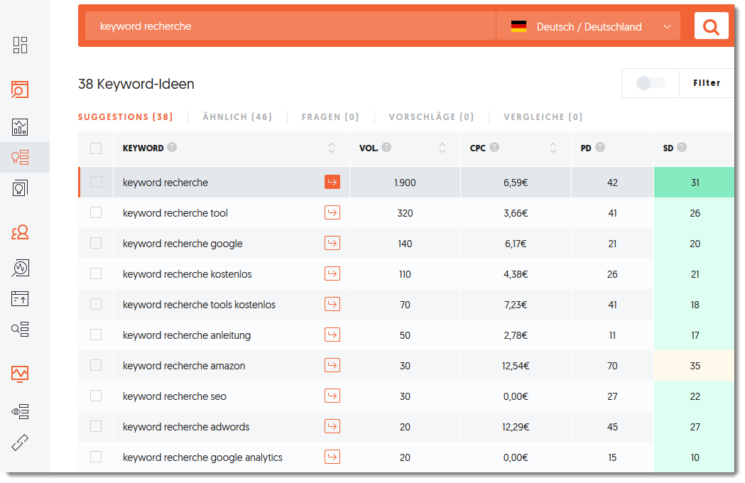
Task: Select the FRAGEN (0) tab
Action: (x=330, y=117)
